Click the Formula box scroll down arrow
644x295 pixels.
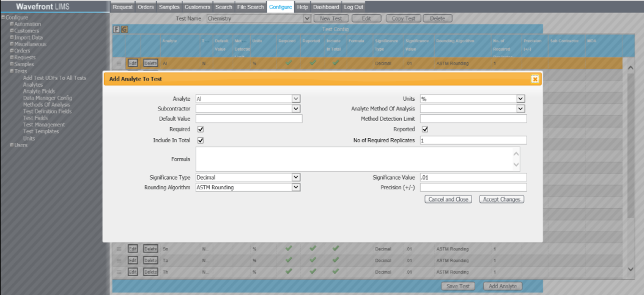tap(516, 164)
